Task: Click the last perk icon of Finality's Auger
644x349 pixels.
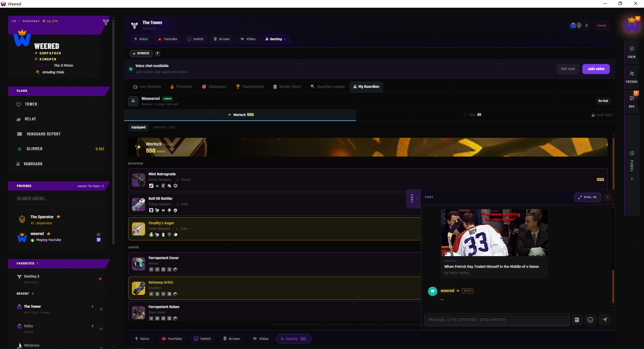Action: 175,235
